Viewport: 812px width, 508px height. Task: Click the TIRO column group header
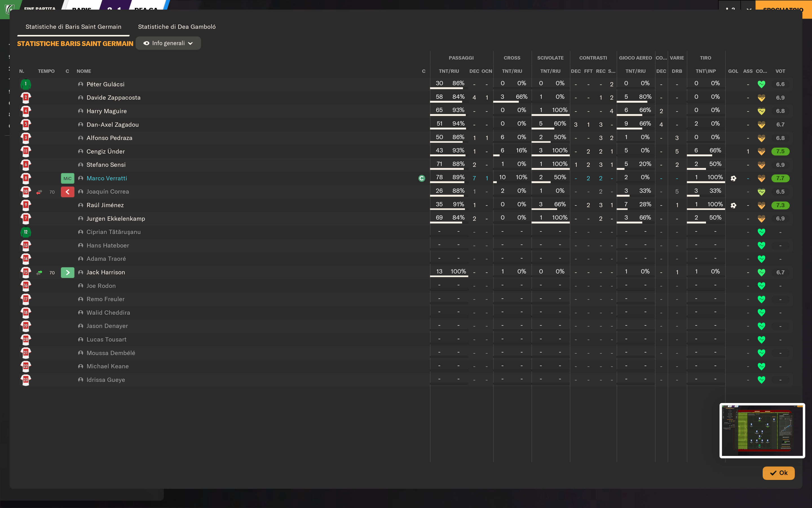click(705, 58)
